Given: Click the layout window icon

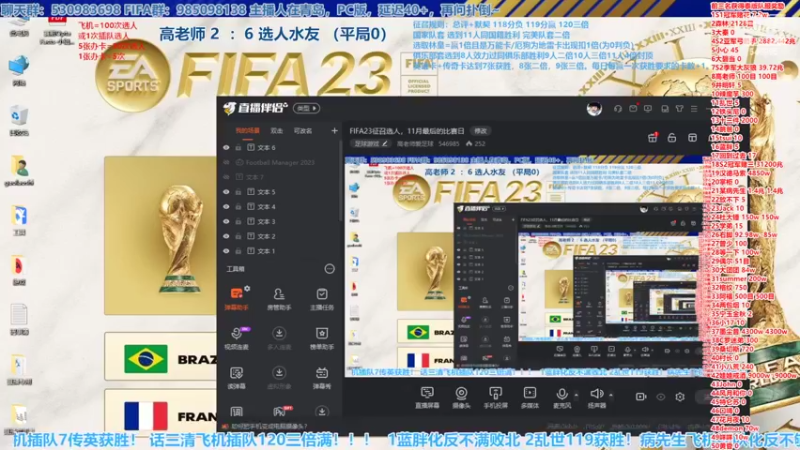Looking at the screenshot, I should (692, 138).
